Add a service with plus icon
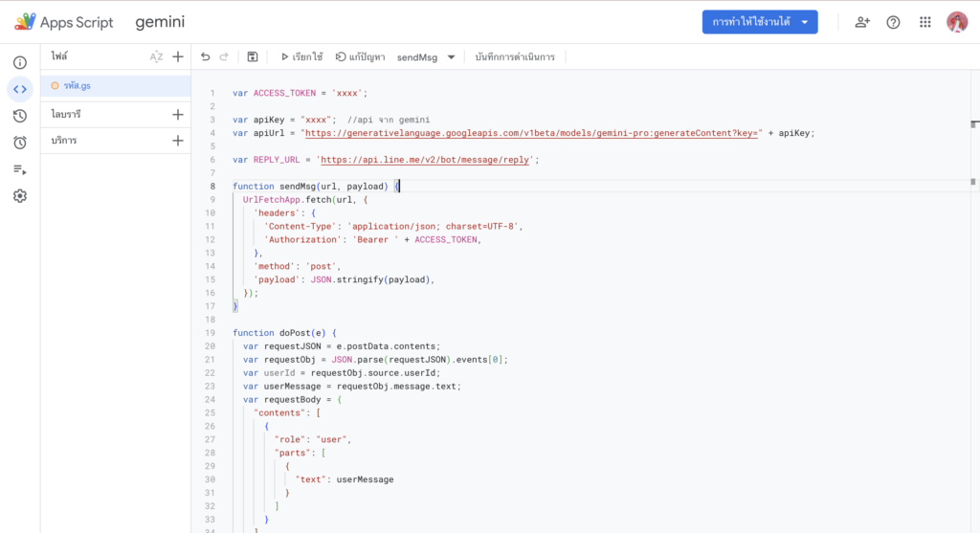980x533 pixels. (x=178, y=141)
